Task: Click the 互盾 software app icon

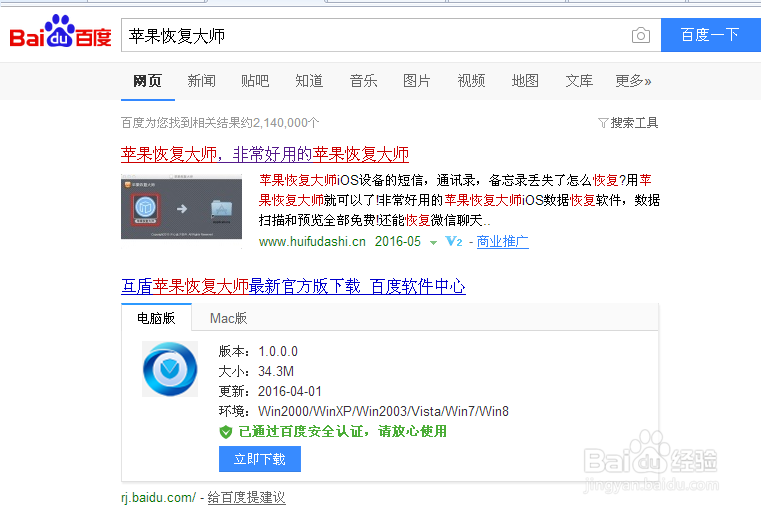Action: pos(170,369)
